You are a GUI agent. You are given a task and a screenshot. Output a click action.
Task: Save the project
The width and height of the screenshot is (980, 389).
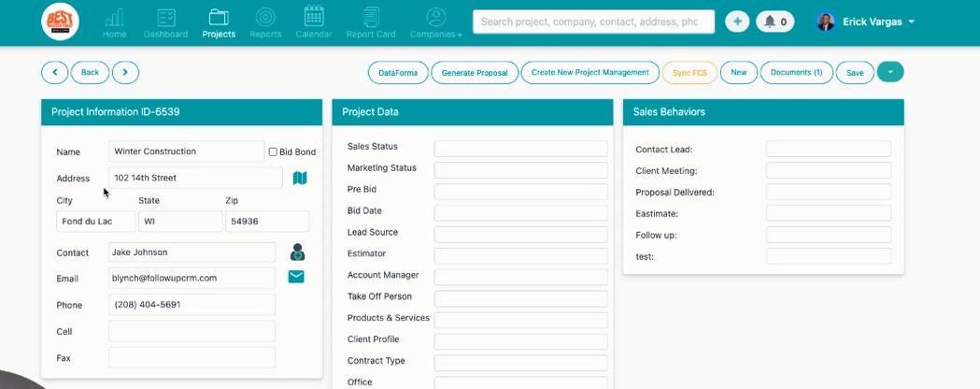[x=855, y=73]
